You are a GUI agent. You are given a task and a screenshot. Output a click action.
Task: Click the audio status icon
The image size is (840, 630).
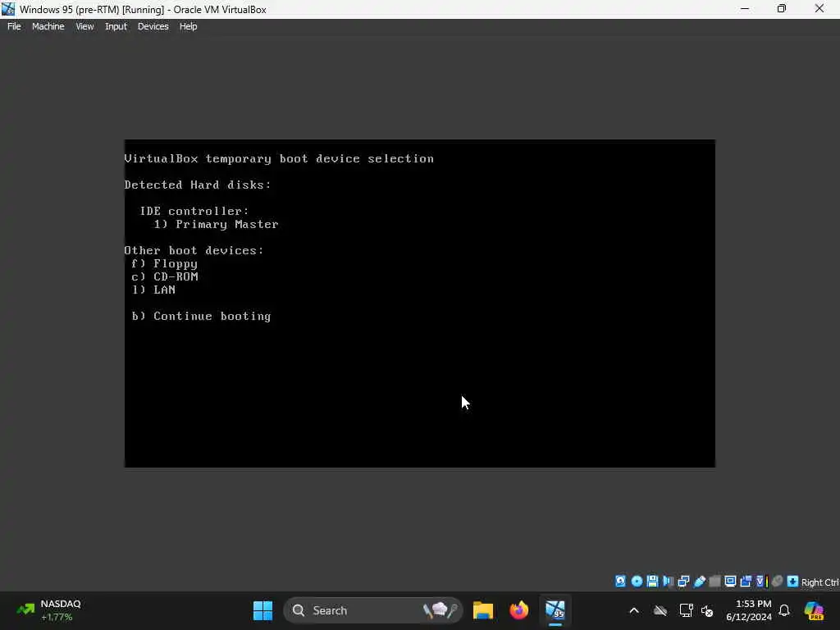[x=668, y=582]
